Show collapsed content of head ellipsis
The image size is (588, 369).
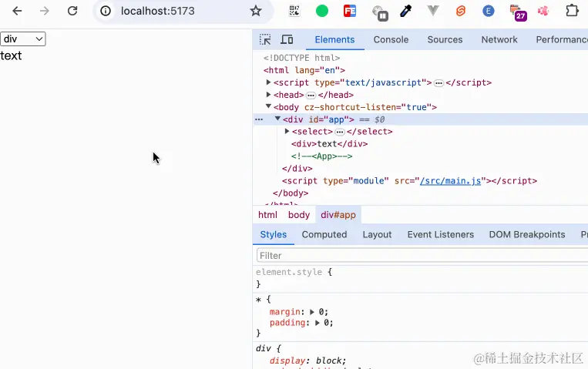tap(311, 96)
